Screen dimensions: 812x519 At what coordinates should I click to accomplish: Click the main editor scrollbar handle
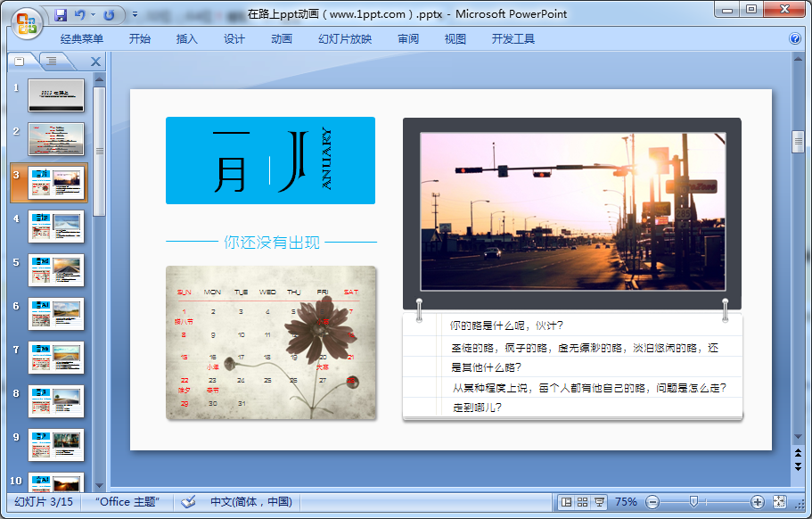pos(798,143)
